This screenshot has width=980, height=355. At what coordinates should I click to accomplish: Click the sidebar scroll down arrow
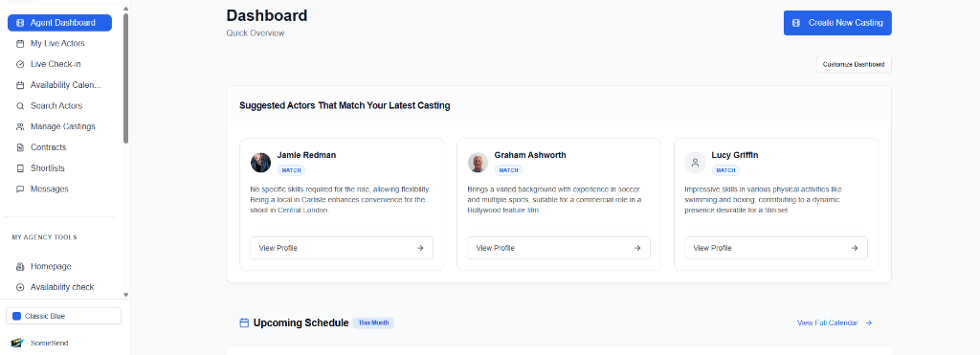[125, 294]
